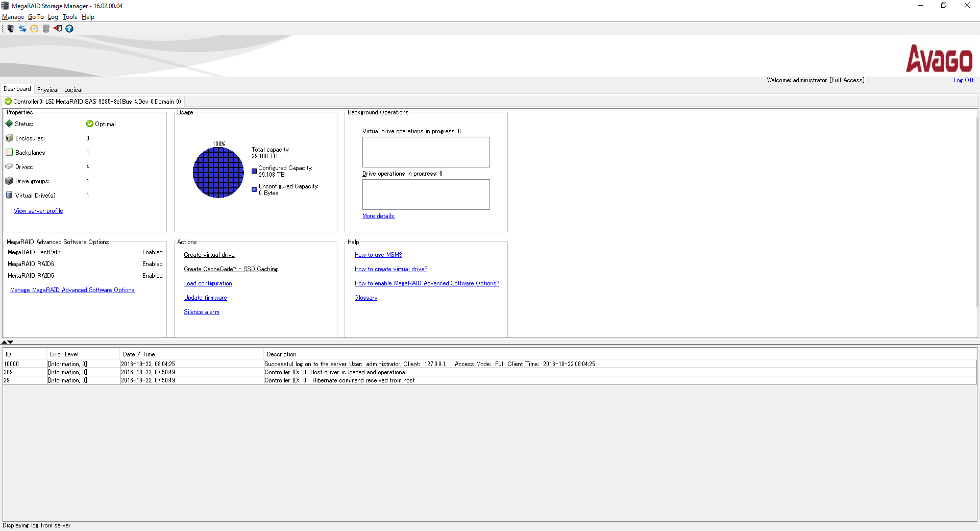The width and height of the screenshot is (980, 531).
Task: Click the Backplanes icon in Properties
Action: (9, 152)
